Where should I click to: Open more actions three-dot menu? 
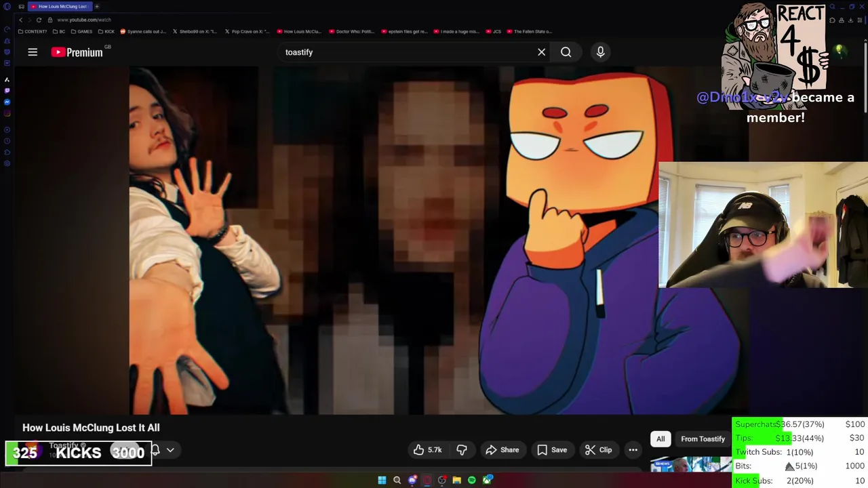[x=633, y=450]
